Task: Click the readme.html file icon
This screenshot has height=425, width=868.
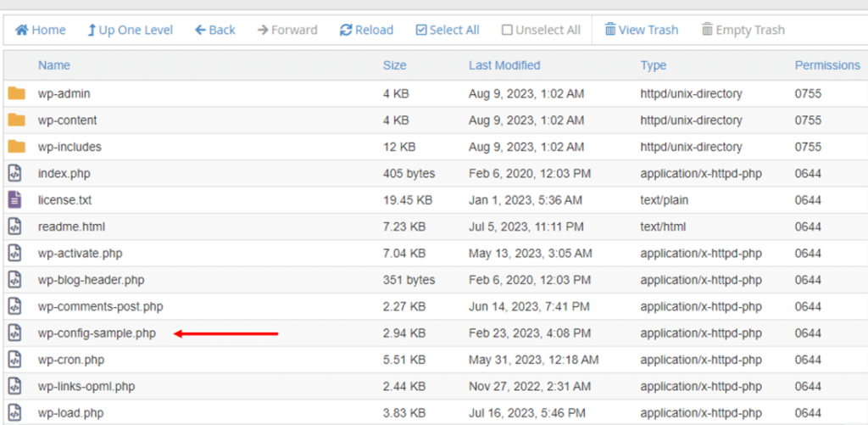Action: [x=15, y=226]
